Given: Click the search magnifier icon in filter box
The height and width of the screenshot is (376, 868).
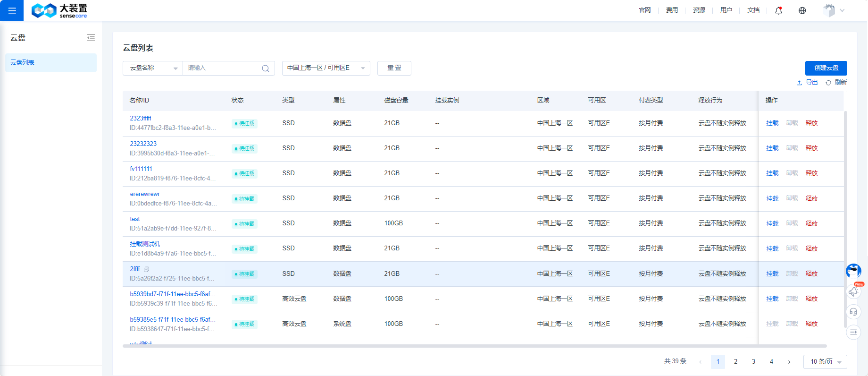Looking at the screenshot, I should 266,68.
